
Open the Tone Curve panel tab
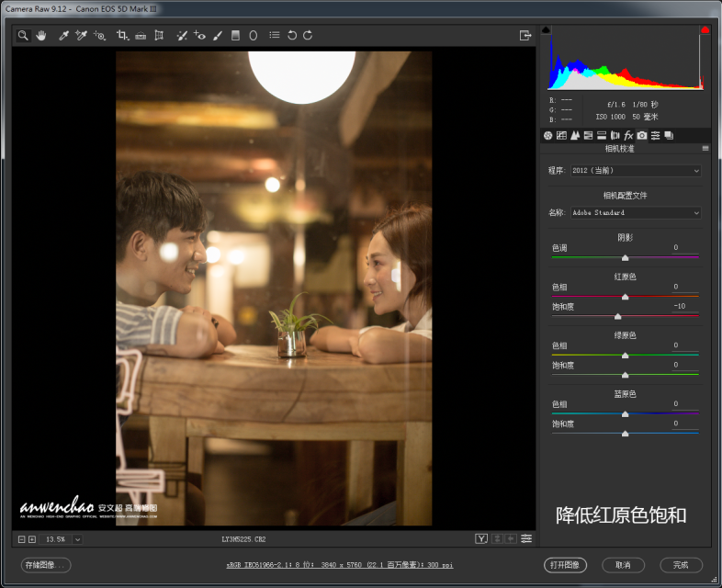pos(561,135)
